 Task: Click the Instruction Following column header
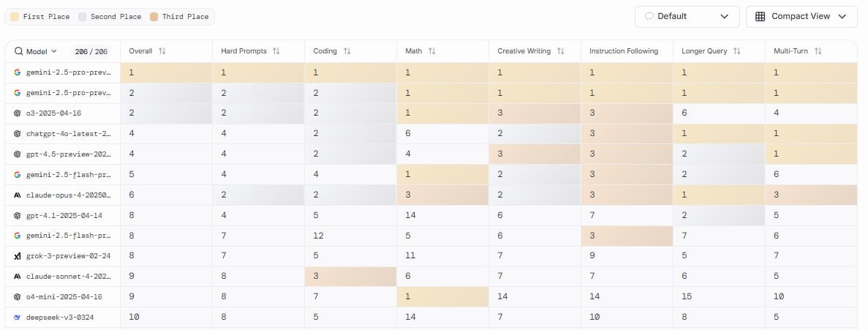(624, 51)
